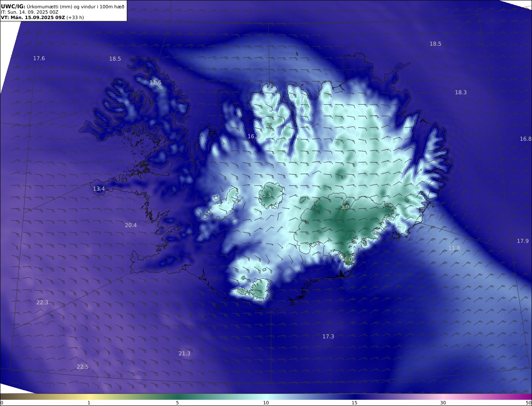532x406 pixels.
Task: Select the 21.3 value label
Action: [185, 354]
